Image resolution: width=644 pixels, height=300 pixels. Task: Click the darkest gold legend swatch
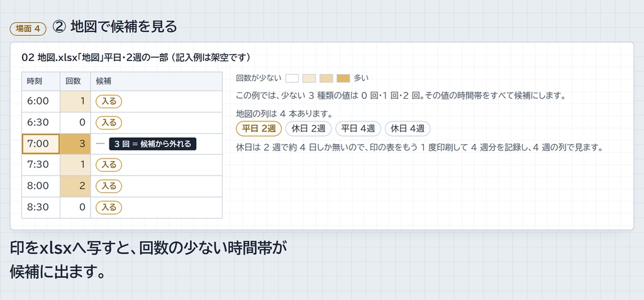(343, 78)
